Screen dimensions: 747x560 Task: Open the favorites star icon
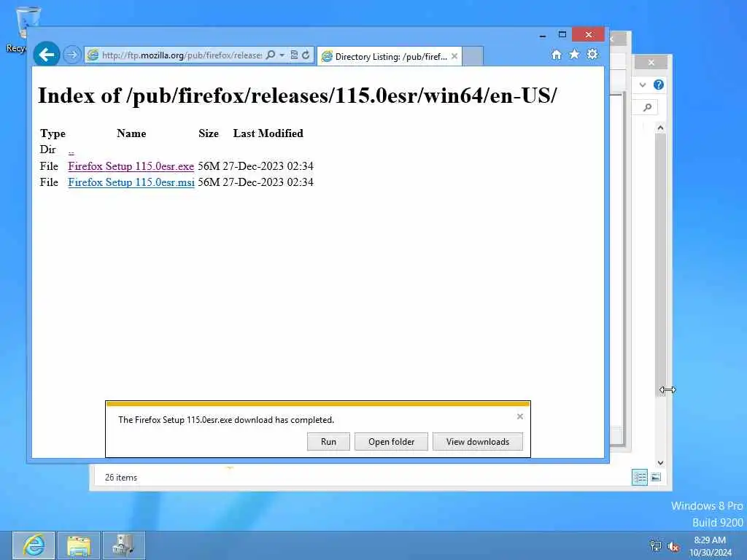[x=575, y=54]
